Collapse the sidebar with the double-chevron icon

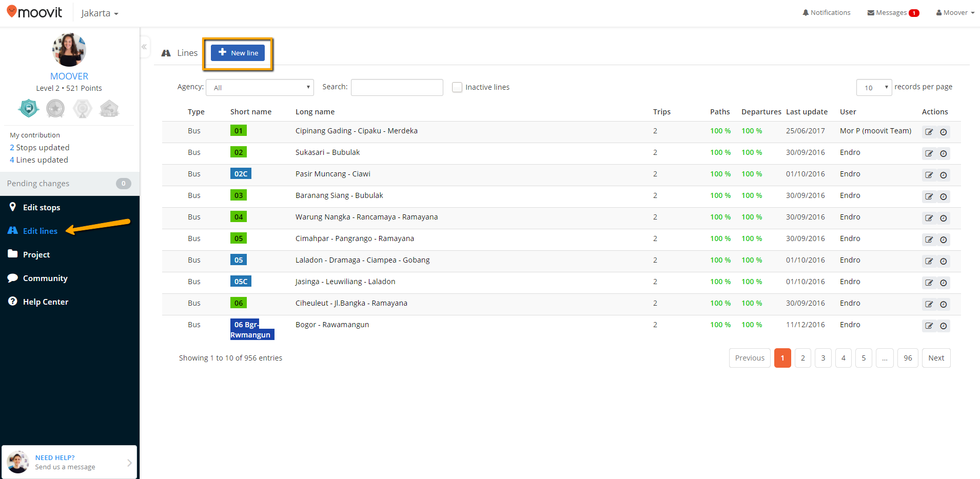click(144, 47)
